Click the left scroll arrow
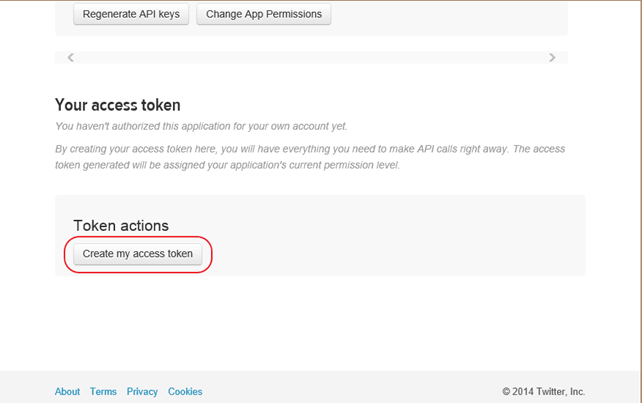 point(70,58)
